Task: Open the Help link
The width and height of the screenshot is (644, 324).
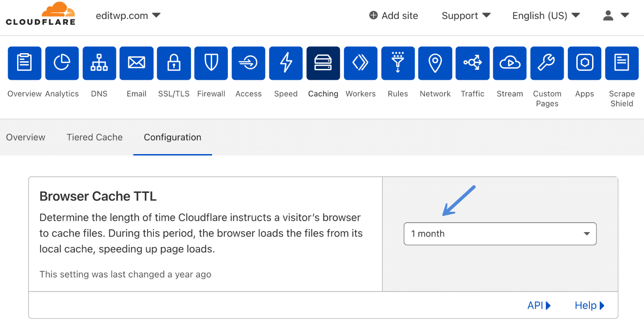Action: tap(589, 306)
